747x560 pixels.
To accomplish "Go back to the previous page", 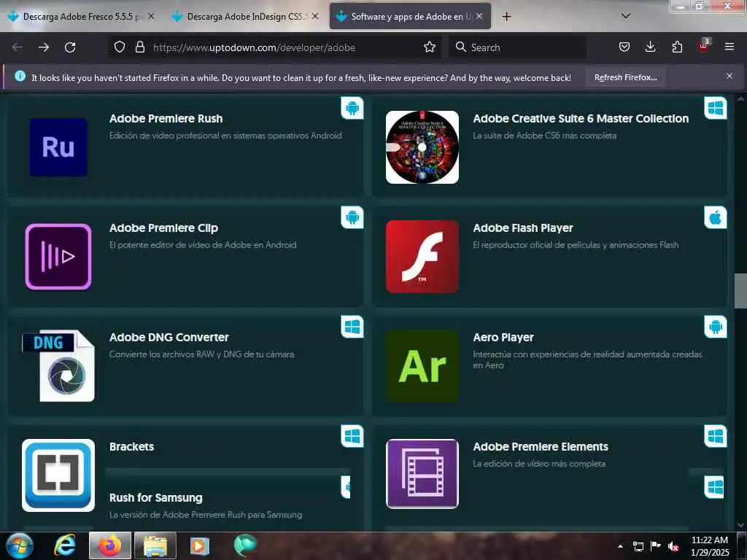I will (x=18, y=47).
